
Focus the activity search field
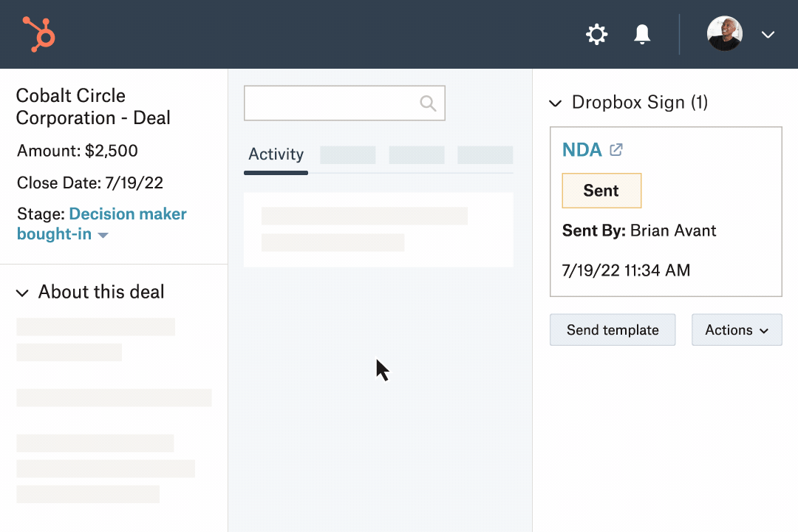pos(331,103)
